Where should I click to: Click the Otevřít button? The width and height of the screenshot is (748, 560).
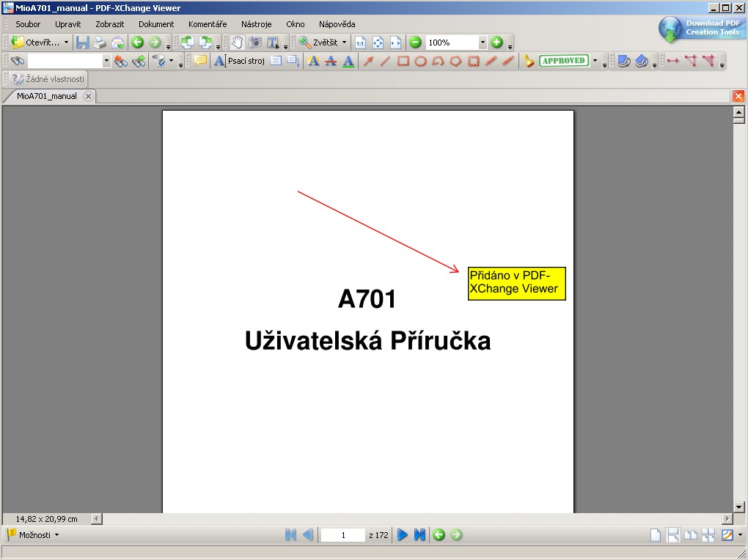click(x=40, y=43)
